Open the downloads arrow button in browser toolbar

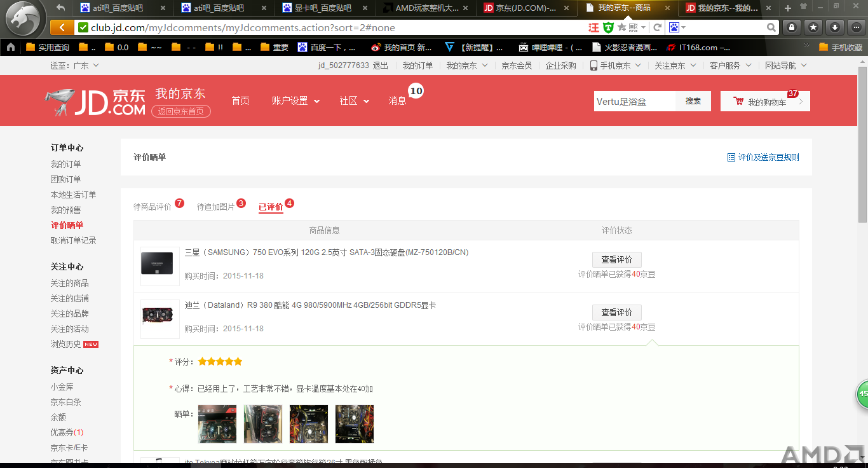pos(835,27)
